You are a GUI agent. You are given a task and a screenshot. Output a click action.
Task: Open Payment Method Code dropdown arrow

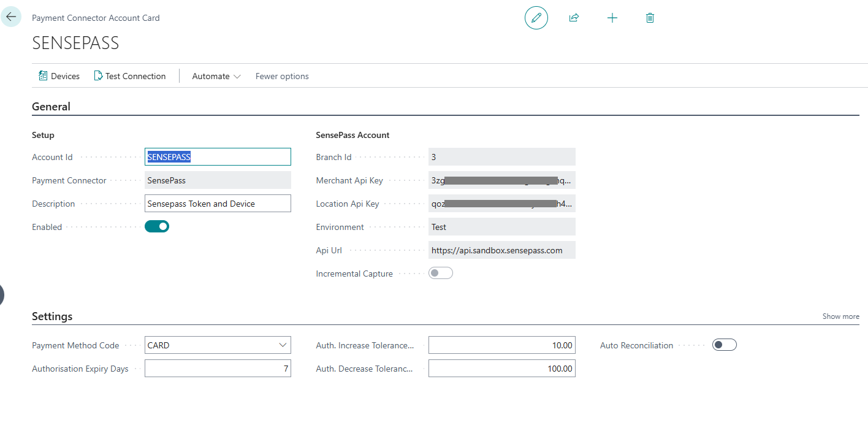click(283, 345)
